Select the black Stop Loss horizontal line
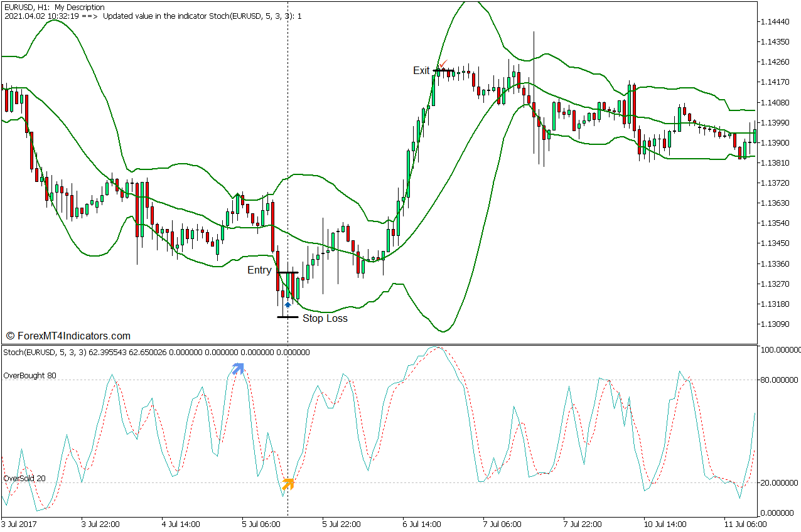Image resolution: width=801 pixels, height=532 pixels. pos(288,317)
